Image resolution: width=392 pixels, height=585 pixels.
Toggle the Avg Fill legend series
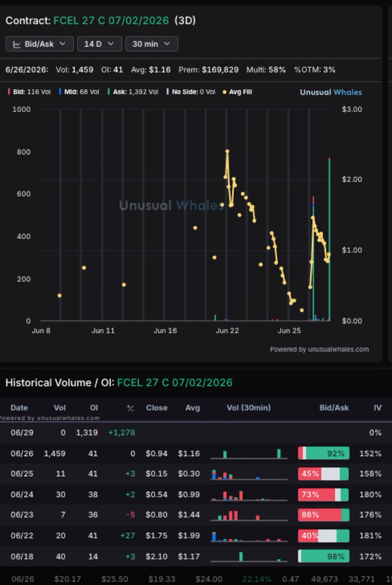point(237,92)
